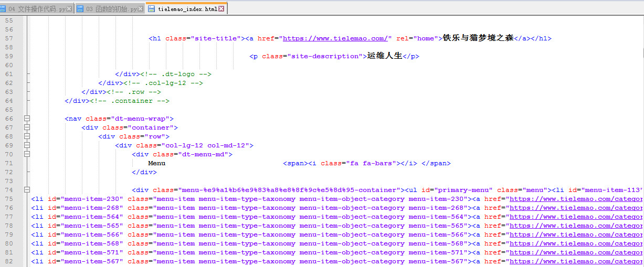Collapse the dt-menu-md div at line 70
The width and height of the screenshot is (644, 267).
[27, 154]
